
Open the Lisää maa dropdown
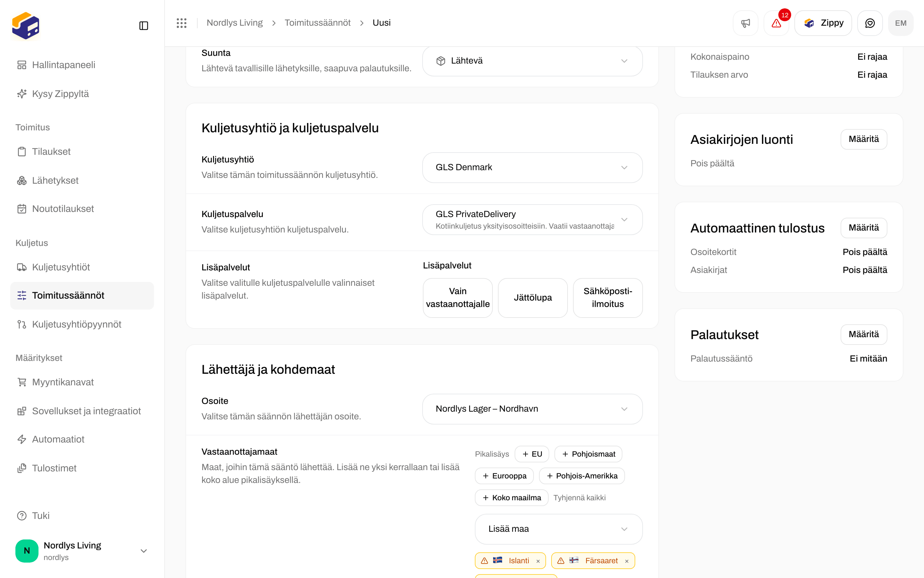559,529
